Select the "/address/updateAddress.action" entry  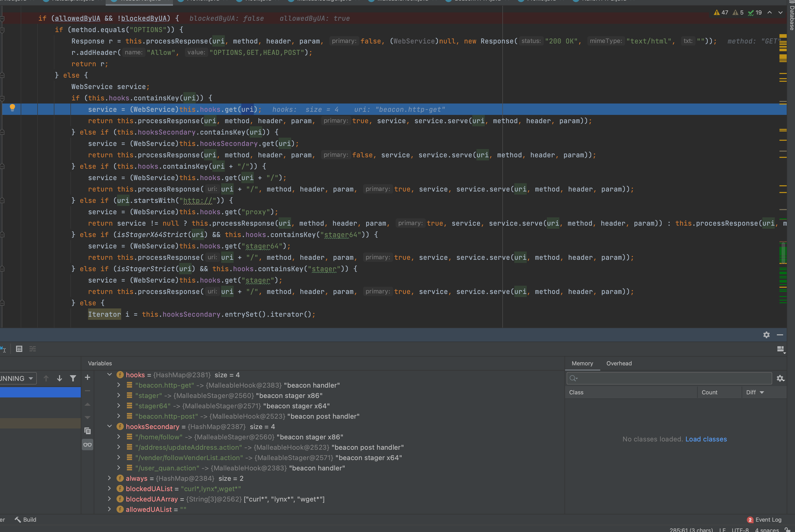(270, 447)
